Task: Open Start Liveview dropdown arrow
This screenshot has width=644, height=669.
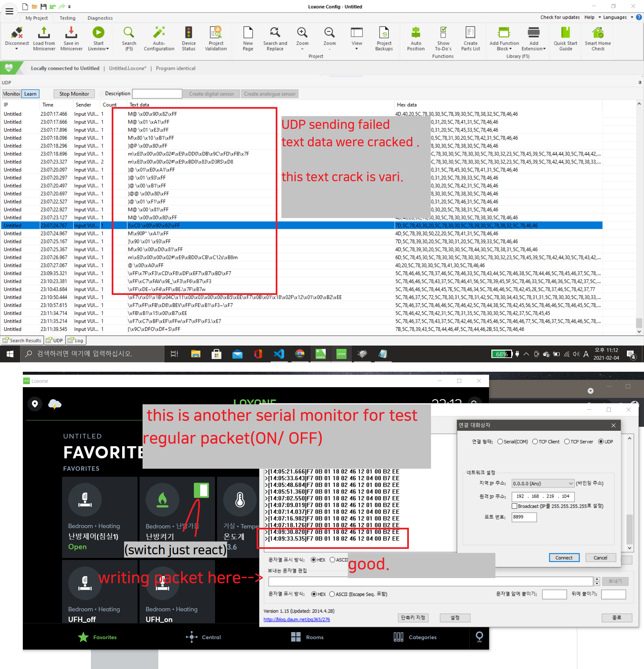Action: (x=108, y=49)
